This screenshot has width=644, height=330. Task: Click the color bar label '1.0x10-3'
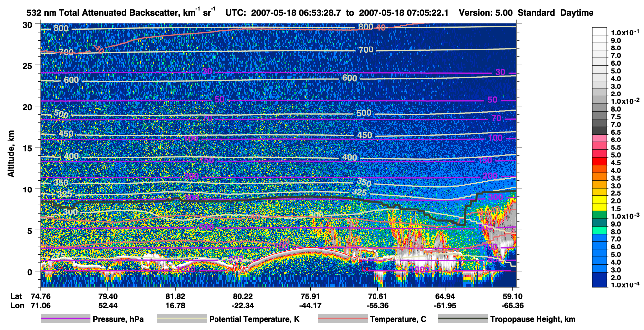click(626, 216)
